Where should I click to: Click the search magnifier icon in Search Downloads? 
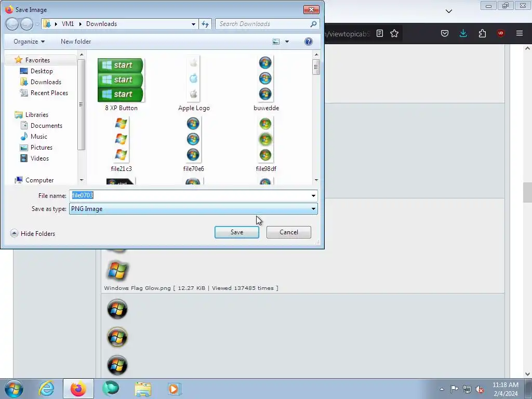click(x=313, y=24)
